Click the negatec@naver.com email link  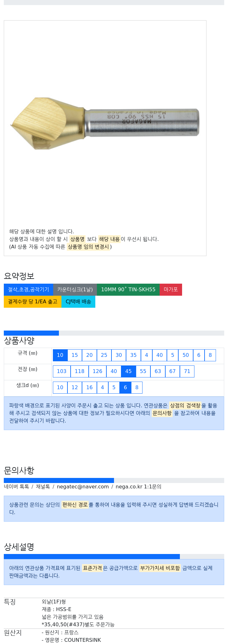pyautogui.click(x=83, y=487)
